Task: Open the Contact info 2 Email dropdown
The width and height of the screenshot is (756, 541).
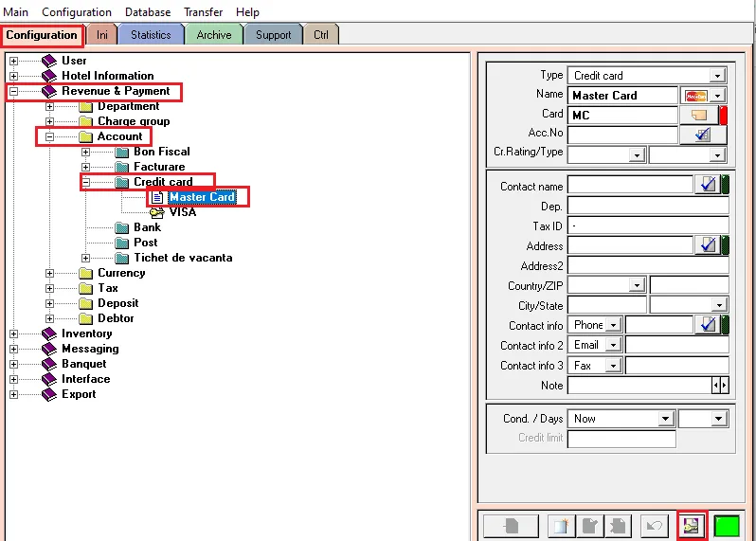Action: click(613, 345)
